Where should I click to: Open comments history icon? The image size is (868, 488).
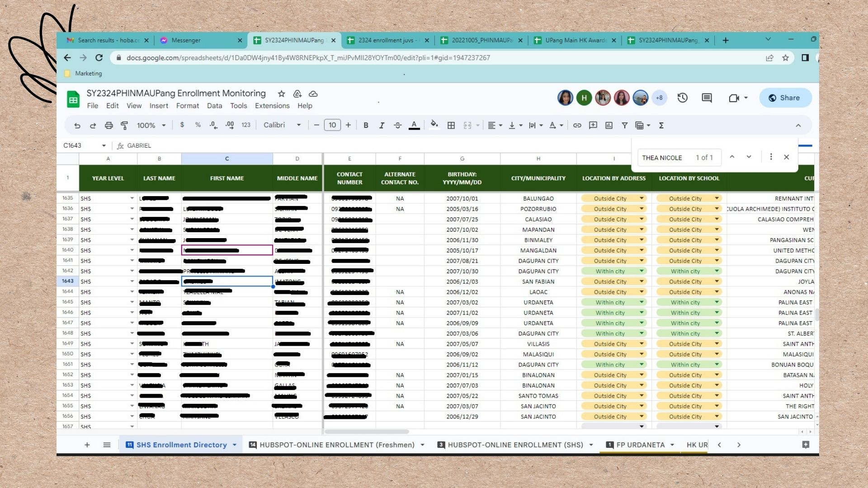707,98
